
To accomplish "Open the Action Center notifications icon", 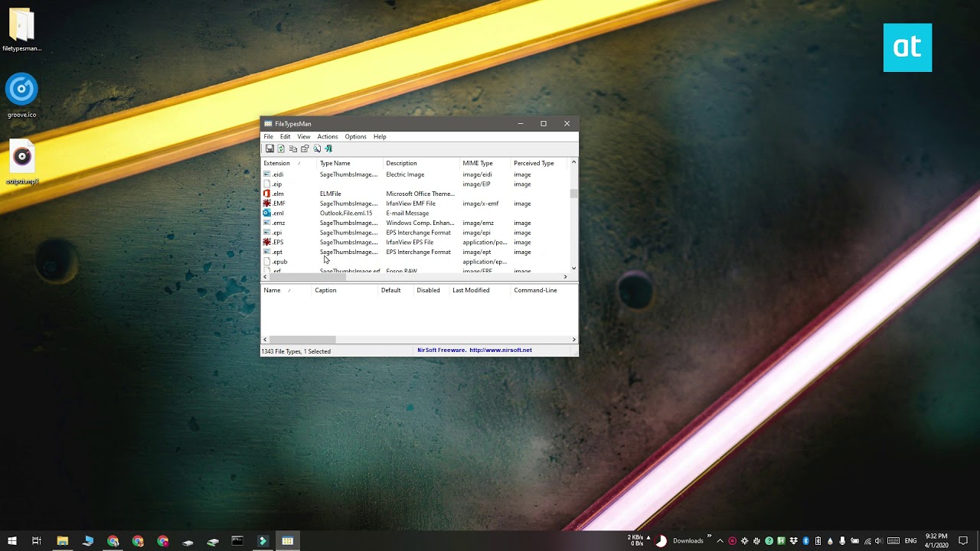I will (x=963, y=541).
